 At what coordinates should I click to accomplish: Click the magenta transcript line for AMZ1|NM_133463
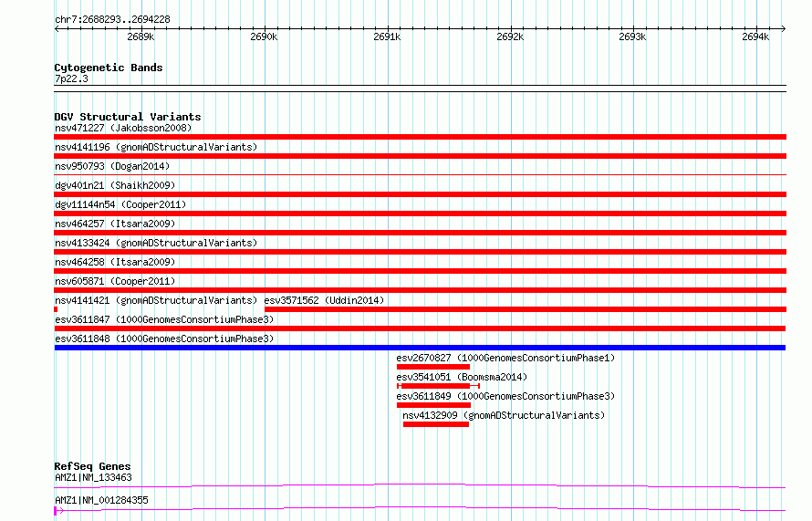(x=420, y=485)
